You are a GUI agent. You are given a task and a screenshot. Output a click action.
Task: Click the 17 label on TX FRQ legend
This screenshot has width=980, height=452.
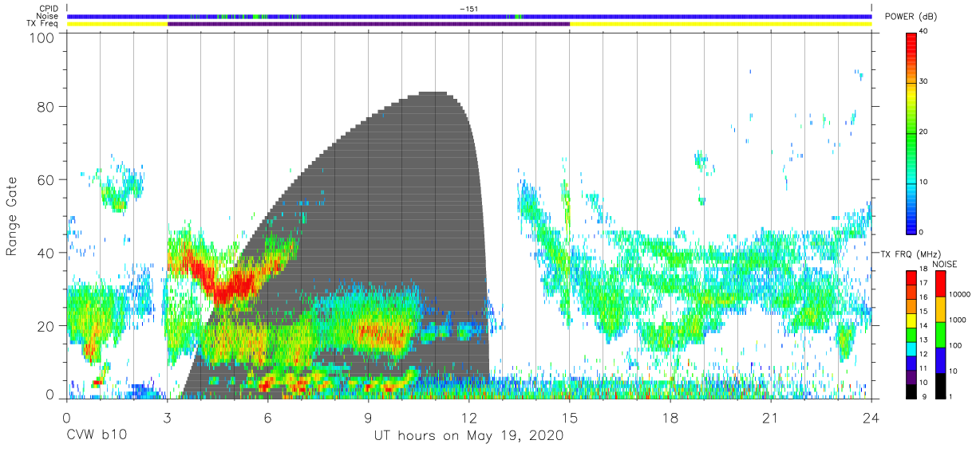pyautogui.click(x=923, y=285)
